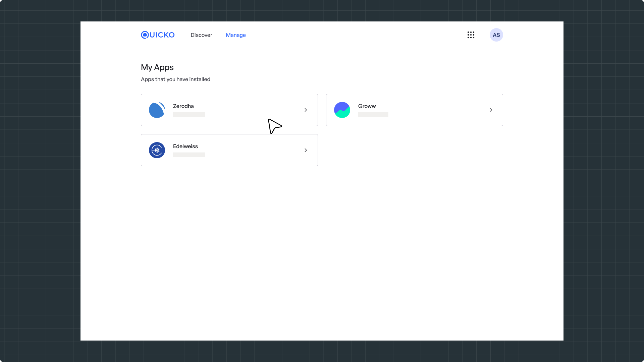
Task: Click empty space inside the Groww card
Action: click(x=436, y=110)
